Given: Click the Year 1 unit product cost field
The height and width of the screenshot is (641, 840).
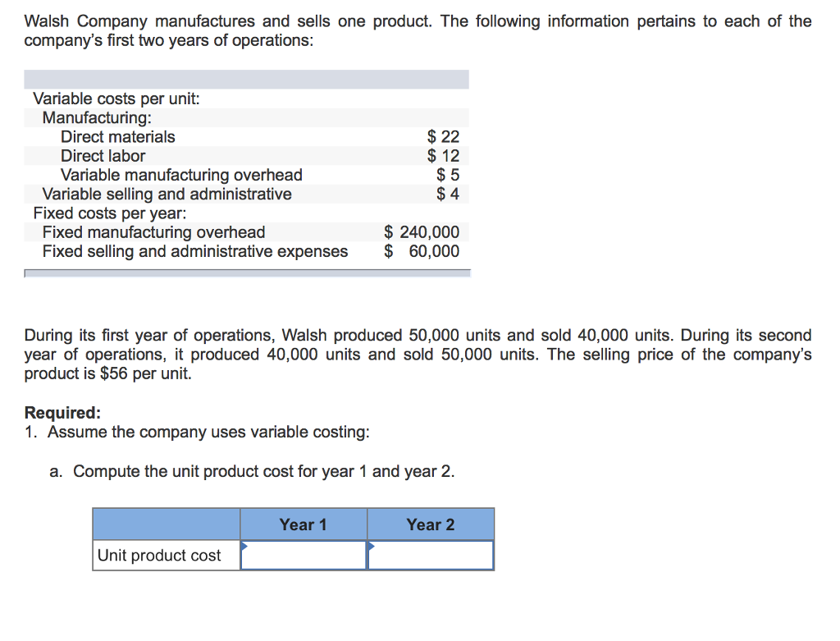Looking at the screenshot, I should click(x=304, y=555).
